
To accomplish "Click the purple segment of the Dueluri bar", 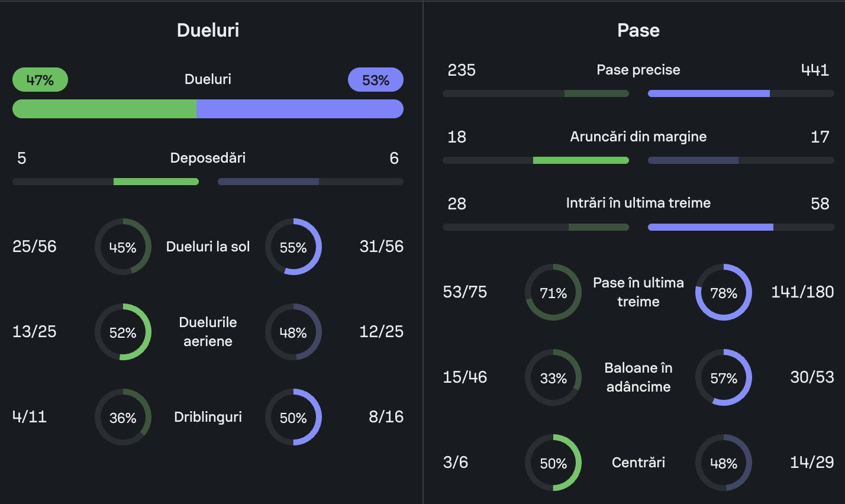I will (299, 109).
